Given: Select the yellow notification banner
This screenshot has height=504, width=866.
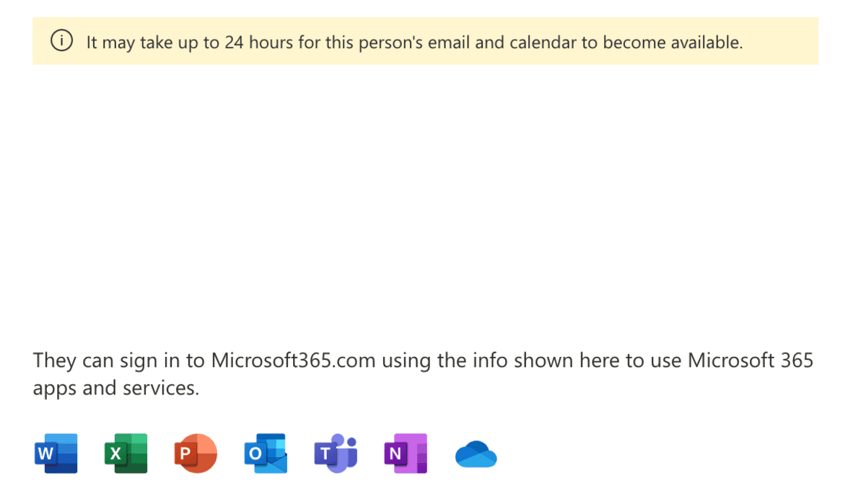Looking at the screenshot, I should pyautogui.click(x=424, y=41).
